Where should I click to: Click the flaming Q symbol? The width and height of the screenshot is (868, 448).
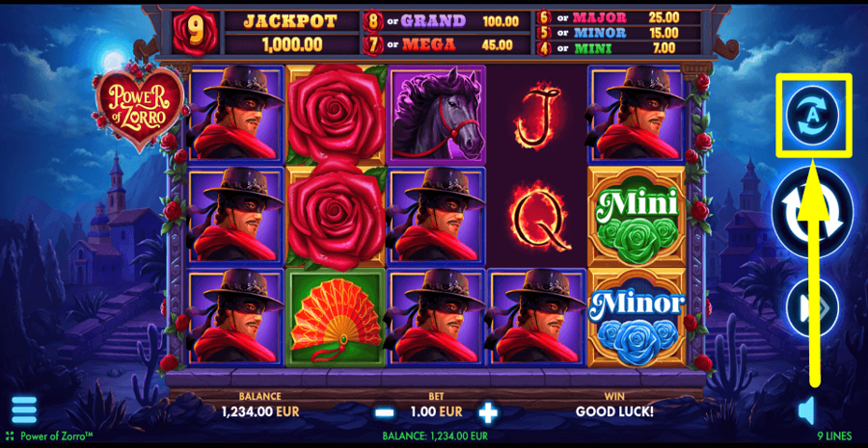click(x=537, y=217)
